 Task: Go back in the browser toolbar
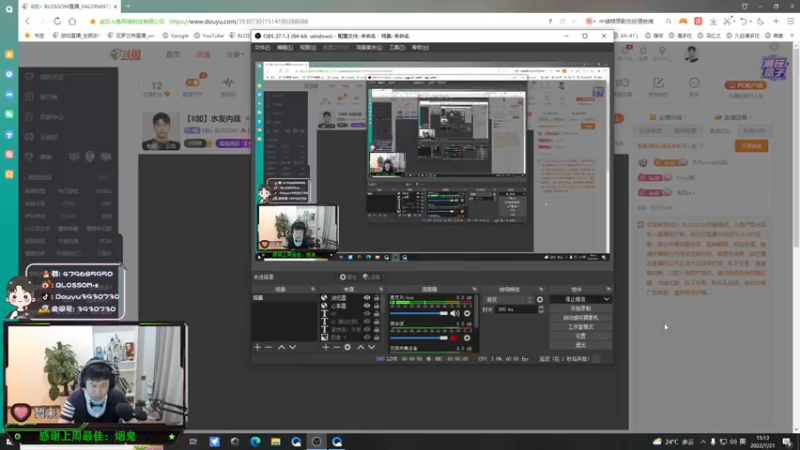[28, 21]
